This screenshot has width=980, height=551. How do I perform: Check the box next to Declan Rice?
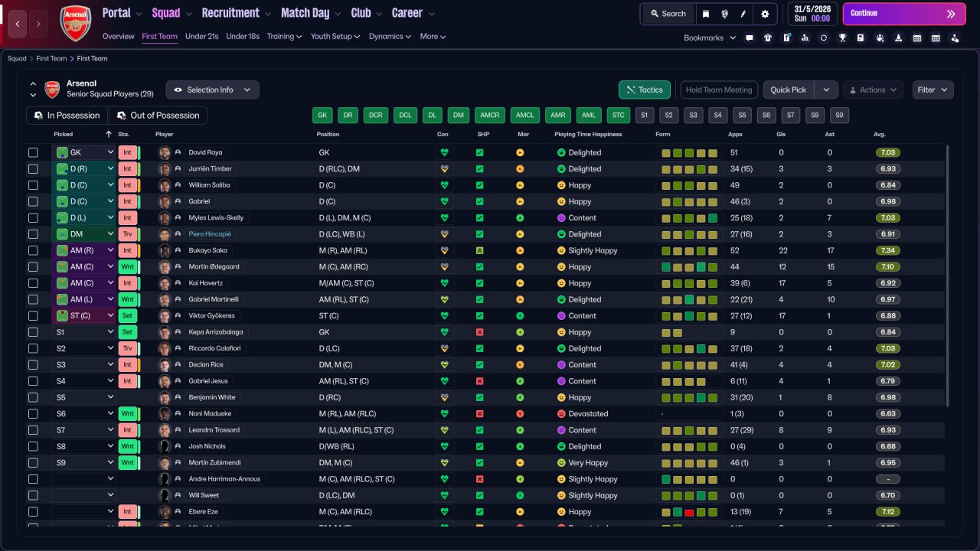point(33,364)
